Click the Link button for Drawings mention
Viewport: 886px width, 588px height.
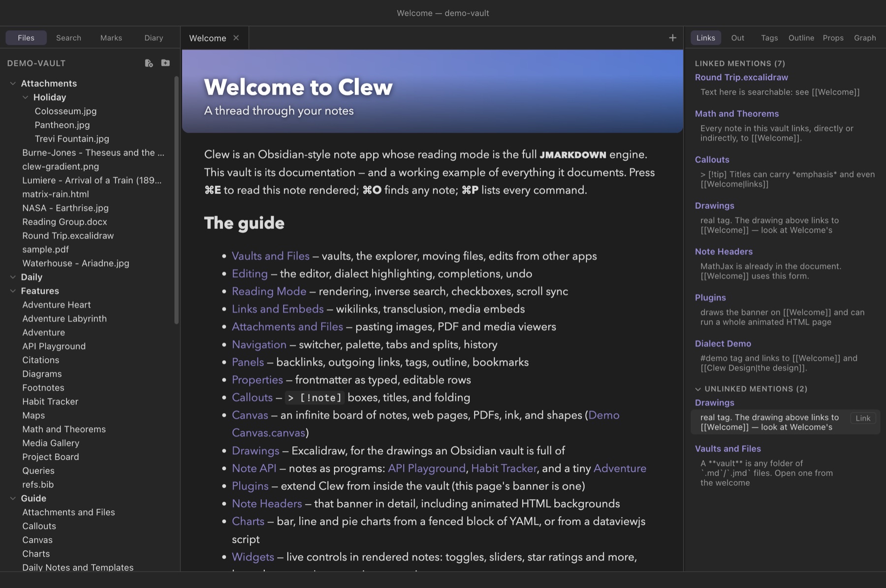pos(863,418)
